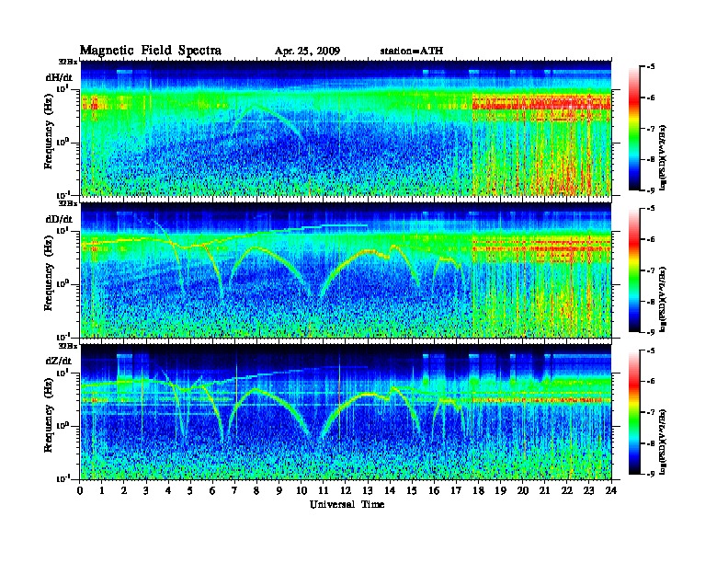The image size is (728, 563).
Task: Click the 'Magnetic Field Spectra' title
Action: pyautogui.click(x=151, y=51)
